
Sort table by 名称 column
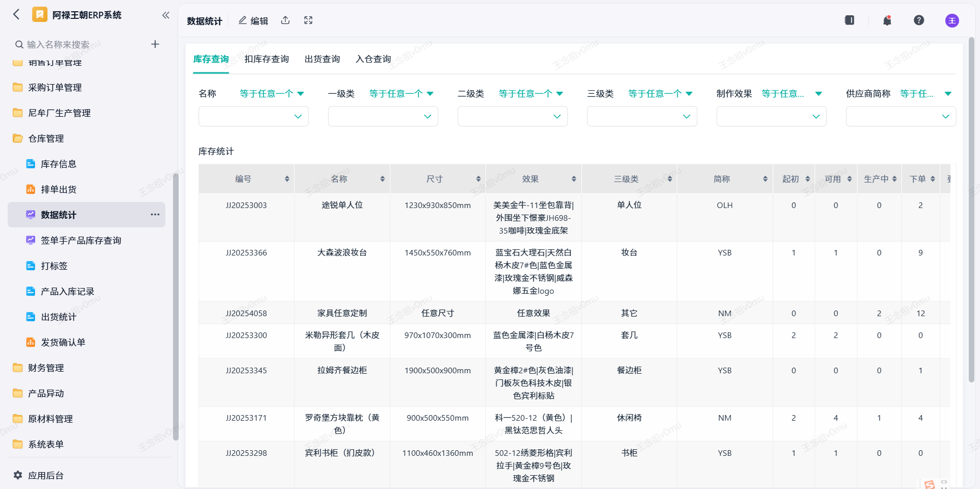tap(382, 179)
